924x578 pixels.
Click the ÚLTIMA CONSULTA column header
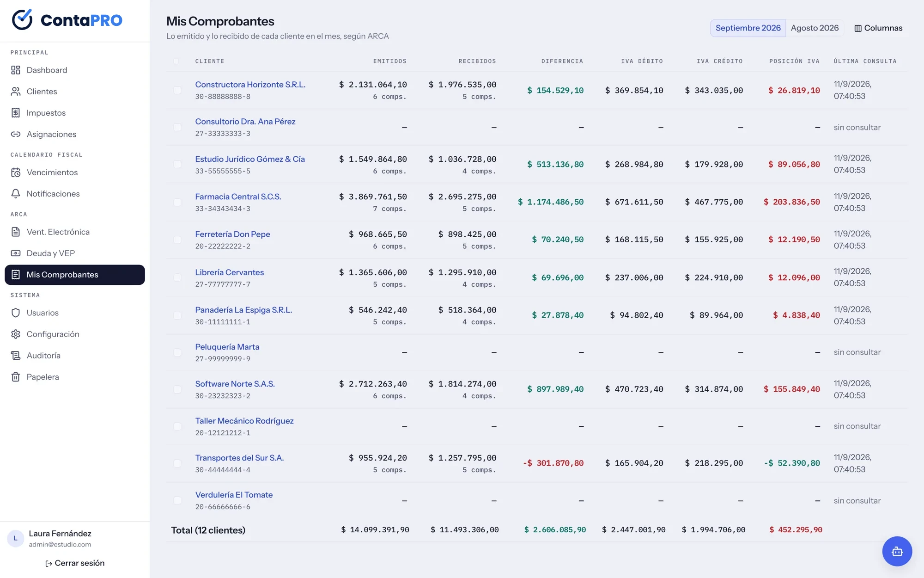click(865, 61)
